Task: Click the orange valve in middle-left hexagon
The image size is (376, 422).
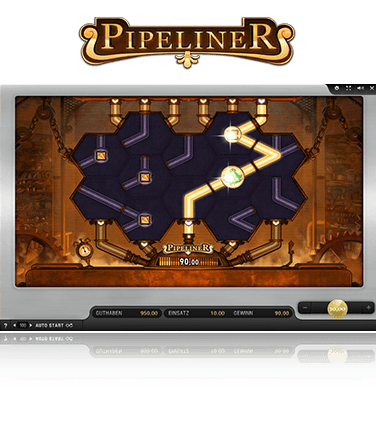Action: pyautogui.click(x=144, y=177)
